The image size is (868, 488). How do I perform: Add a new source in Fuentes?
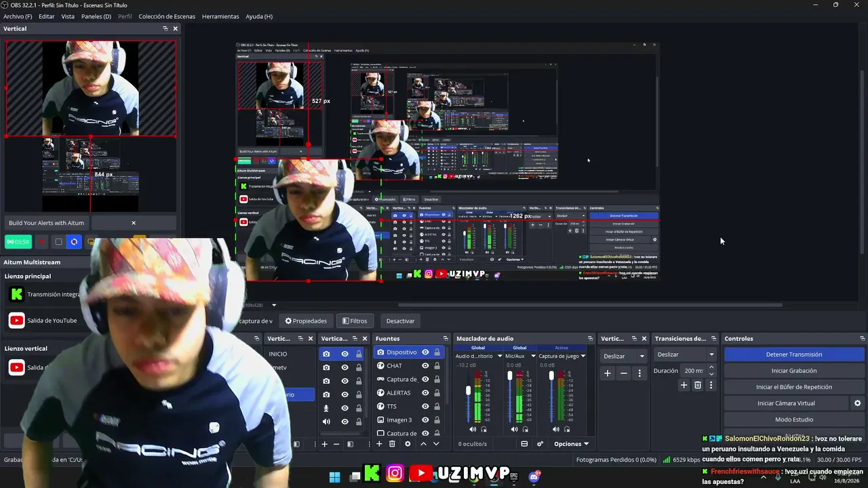(x=379, y=444)
